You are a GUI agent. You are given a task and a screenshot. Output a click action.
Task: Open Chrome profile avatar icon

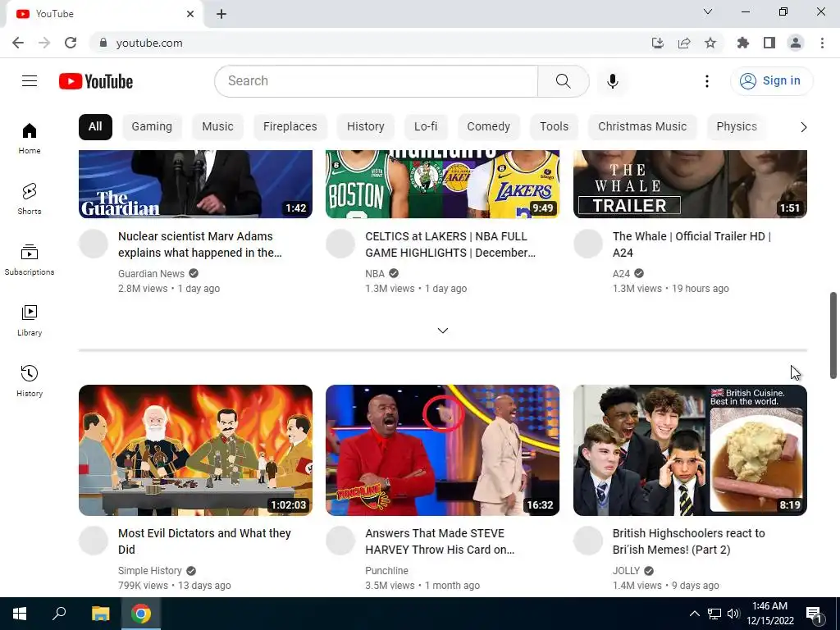tap(796, 43)
